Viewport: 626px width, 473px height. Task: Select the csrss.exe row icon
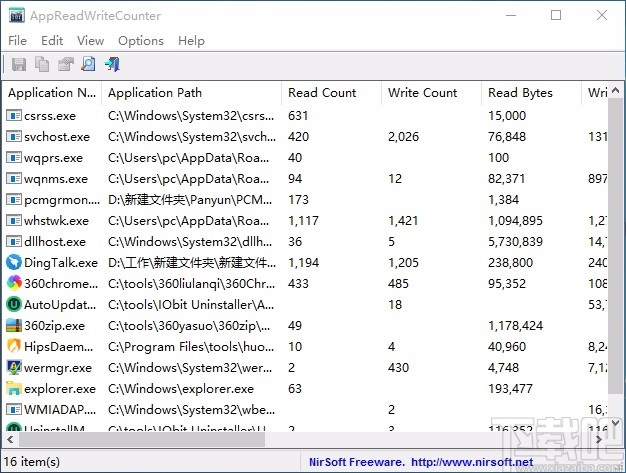tap(14, 116)
